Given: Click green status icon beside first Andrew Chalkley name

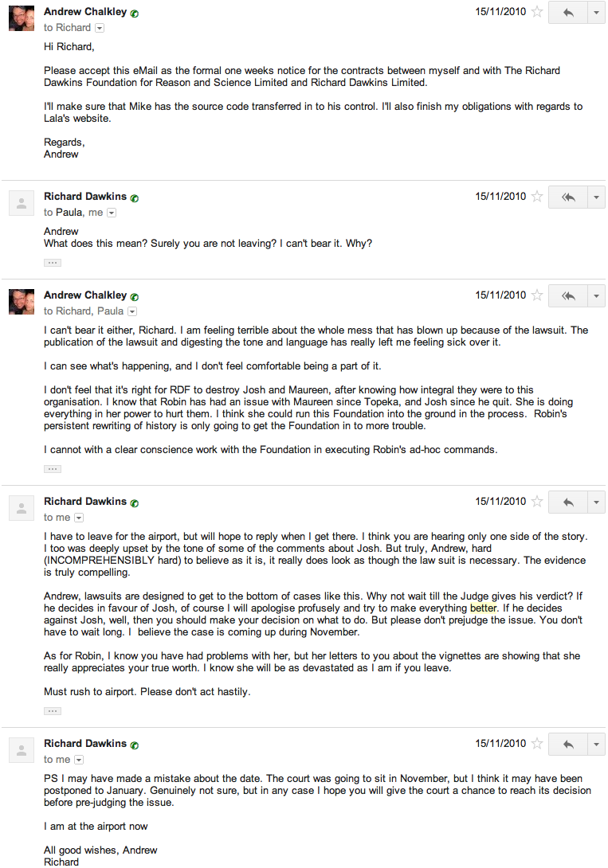Looking at the screenshot, I should click(135, 14).
